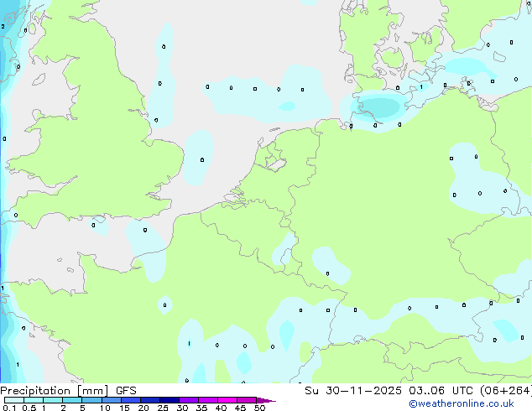Viewport: 532px width, 411px height.
Task: Click the '25' legend label
Action: [163, 408]
